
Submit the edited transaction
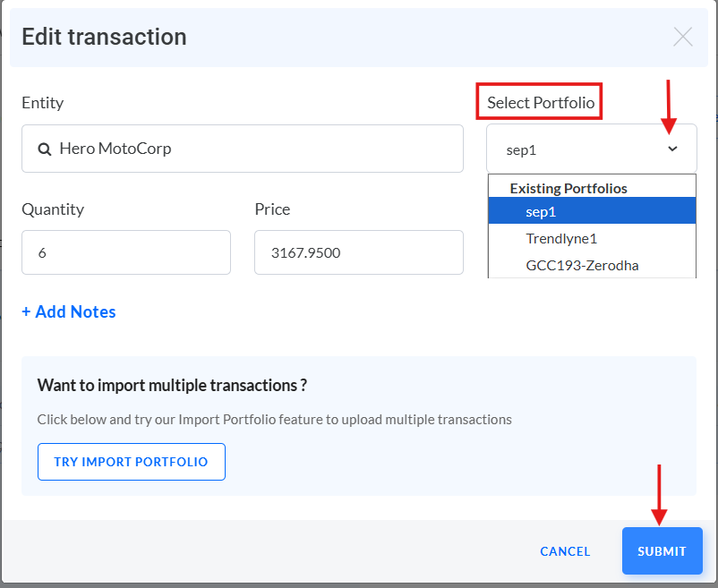click(662, 551)
